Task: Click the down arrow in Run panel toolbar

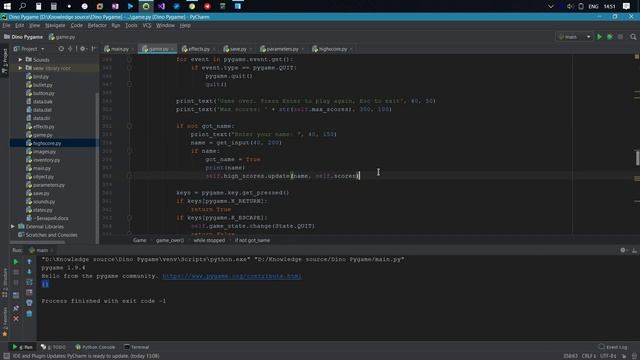Action: [x=29, y=272]
